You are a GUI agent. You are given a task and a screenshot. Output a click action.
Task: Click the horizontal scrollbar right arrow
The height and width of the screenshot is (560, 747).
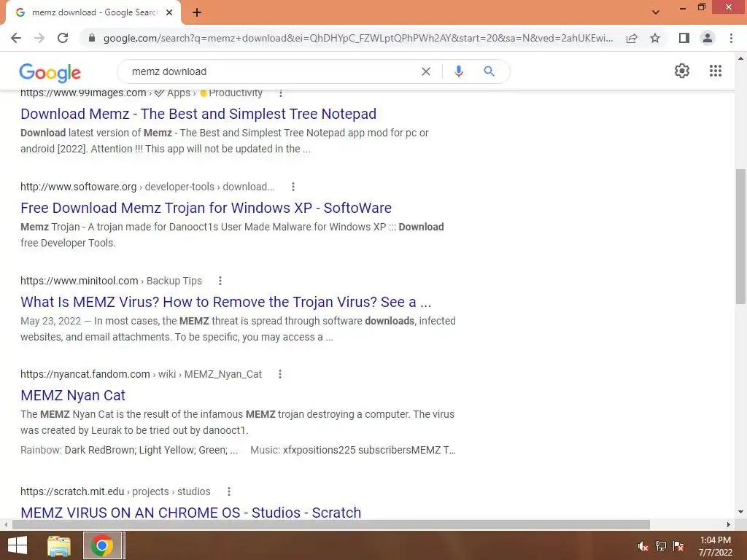[x=729, y=524]
